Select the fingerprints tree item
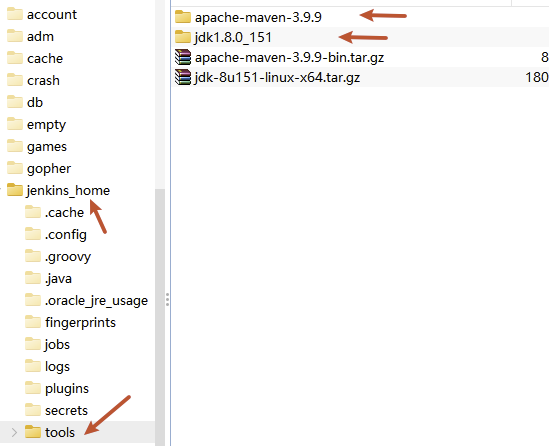Image resolution: width=549 pixels, height=446 pixels. point(70,322)
